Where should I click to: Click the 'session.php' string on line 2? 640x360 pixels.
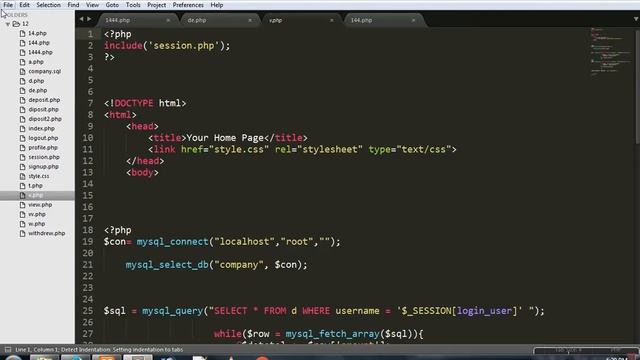[x=184, y=46]
